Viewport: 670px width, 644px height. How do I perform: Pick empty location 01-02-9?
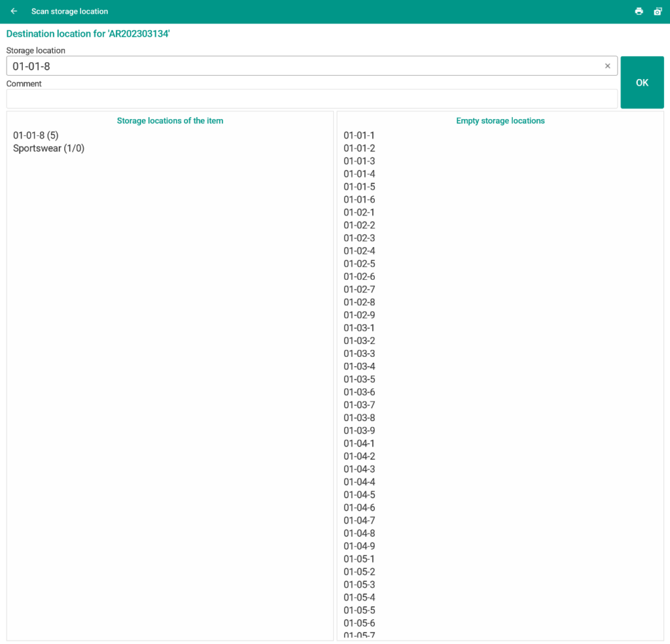(359, 315)
